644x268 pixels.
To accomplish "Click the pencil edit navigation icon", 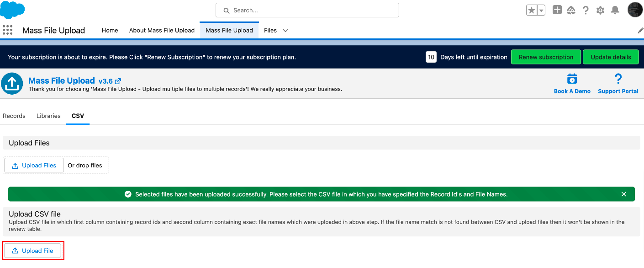I will coord(640,30).
